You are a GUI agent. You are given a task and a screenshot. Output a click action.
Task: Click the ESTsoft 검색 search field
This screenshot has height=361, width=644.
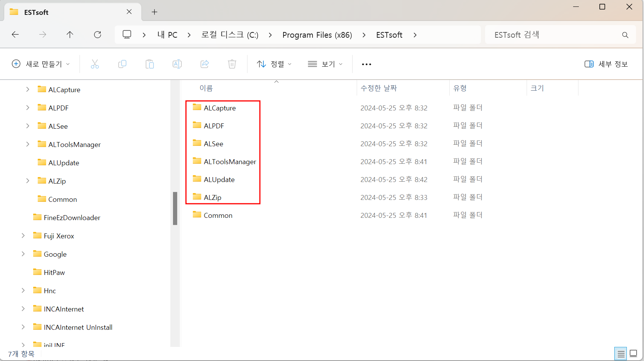point(560,35)
